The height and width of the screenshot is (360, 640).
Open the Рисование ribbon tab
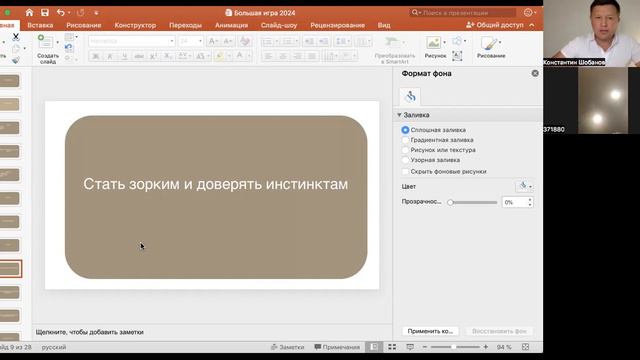point(84,25)
